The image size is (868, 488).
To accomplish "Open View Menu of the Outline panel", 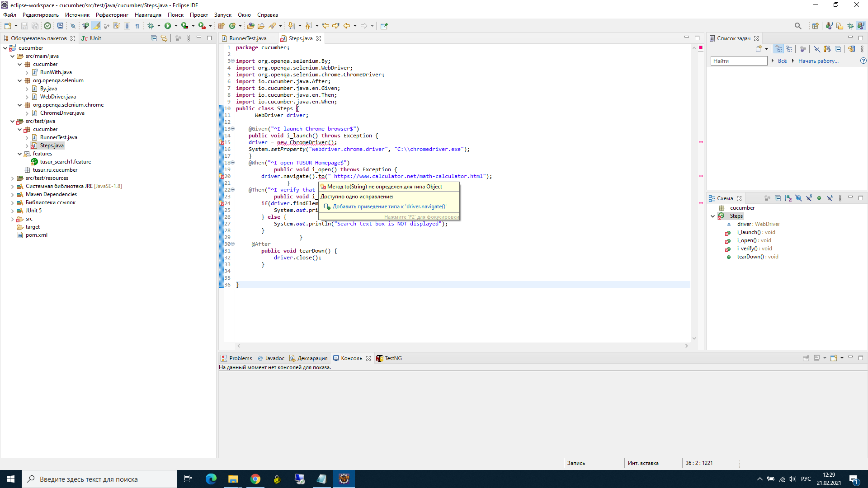I will [x=840, y=198].
